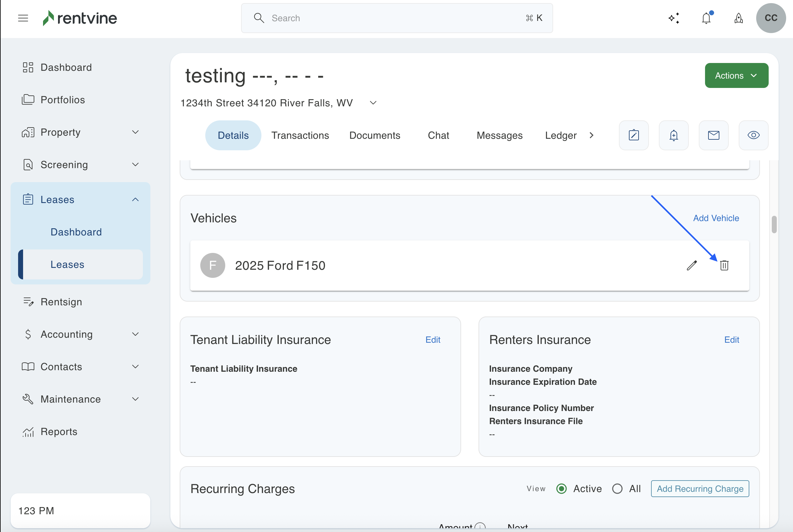This screenshot has width=793, height=532.
Task: Click the AI sparkle icon in header
Action: click(674, 18)
